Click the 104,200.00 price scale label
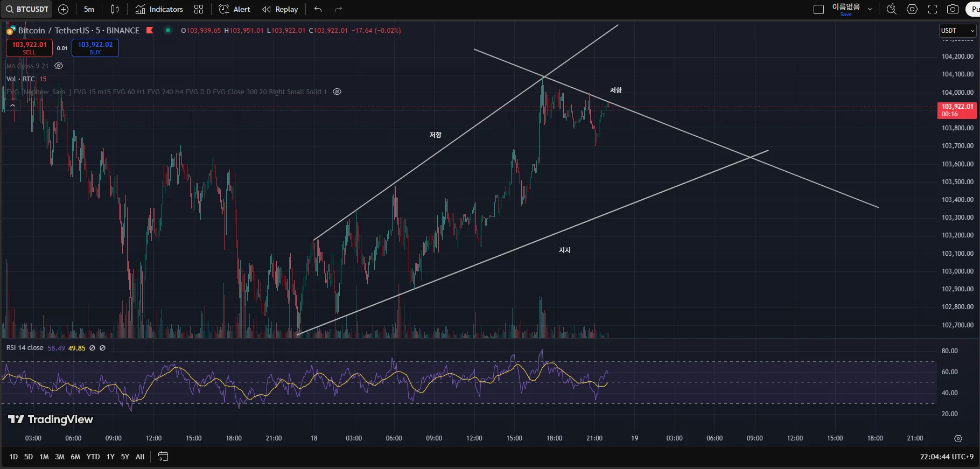This screenshot has height=469, width=980. coord(957,56)
